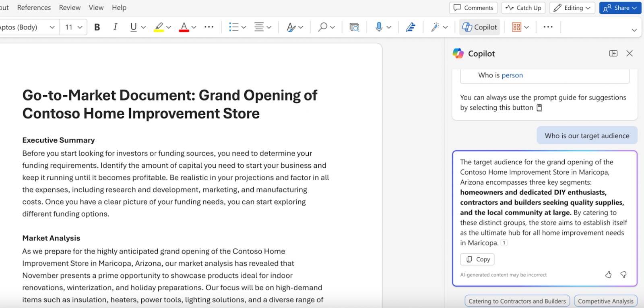Insert a bulleted list
644x308 pixels.
pyautogui.click(x=233, y=27)
